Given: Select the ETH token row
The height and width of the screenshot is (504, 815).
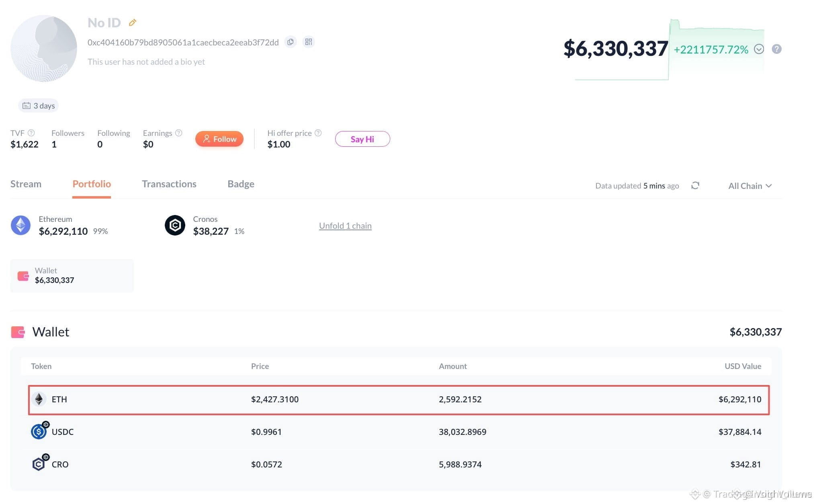Looking at the screenshot, I should (x=399, y=400).
